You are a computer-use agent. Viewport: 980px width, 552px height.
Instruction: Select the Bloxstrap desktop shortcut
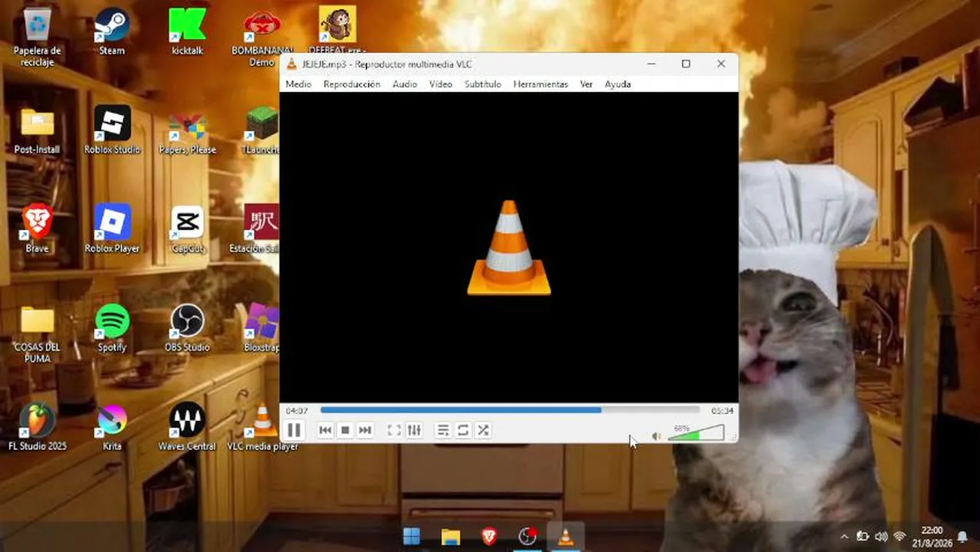(261, 329)
